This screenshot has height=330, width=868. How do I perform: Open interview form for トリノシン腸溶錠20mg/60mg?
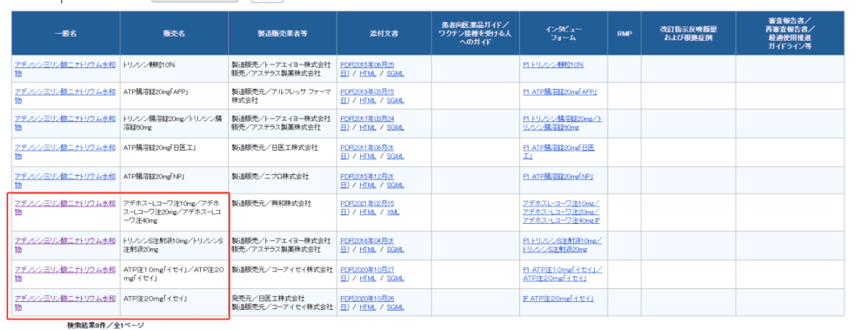(x=563, y=124)
